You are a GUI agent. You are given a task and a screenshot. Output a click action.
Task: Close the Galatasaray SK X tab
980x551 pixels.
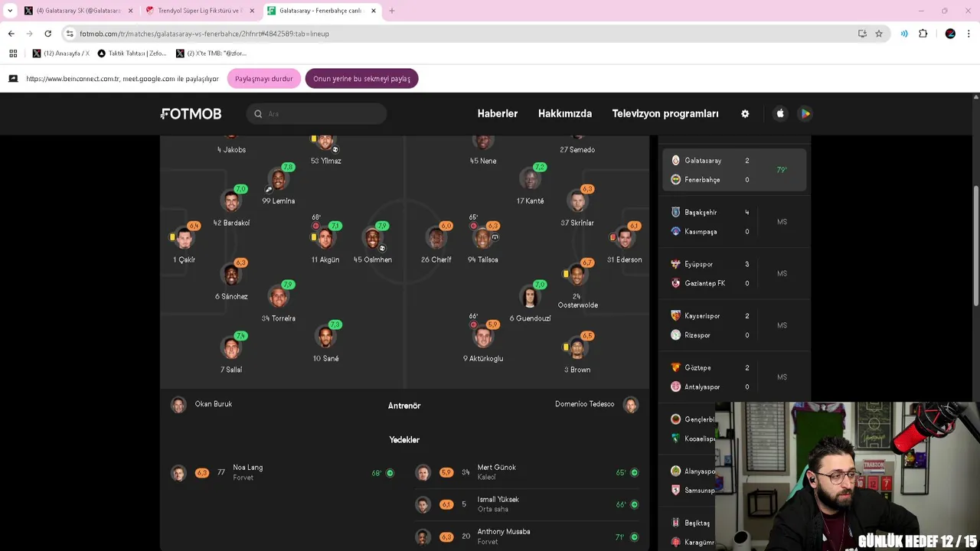click(x=130, y=11)
